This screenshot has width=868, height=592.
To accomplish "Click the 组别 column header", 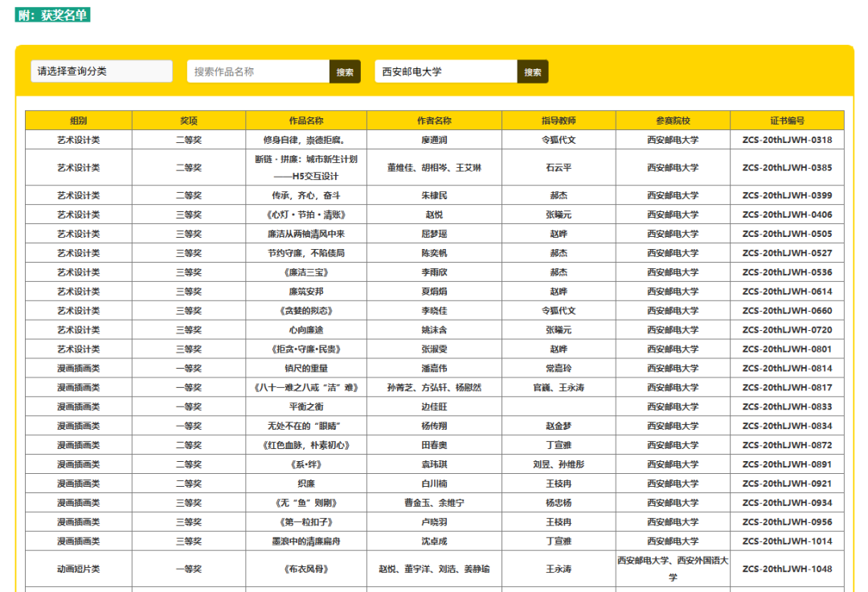I will click(x=79, y=120).
